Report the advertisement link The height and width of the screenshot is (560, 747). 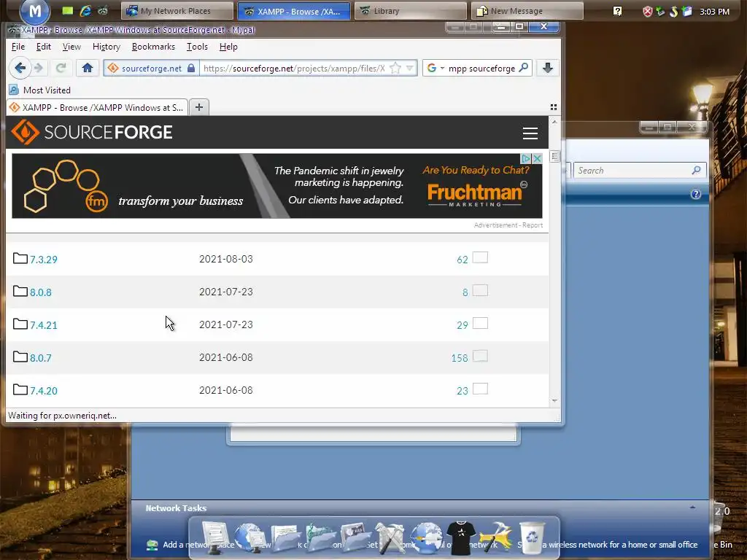(x=532, y=225)
